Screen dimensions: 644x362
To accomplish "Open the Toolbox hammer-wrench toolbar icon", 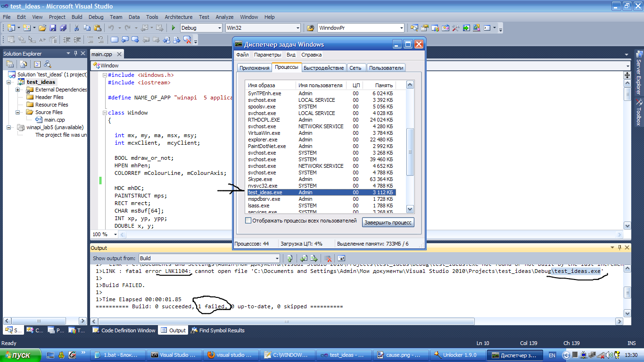I will click(x=456, y=28).
